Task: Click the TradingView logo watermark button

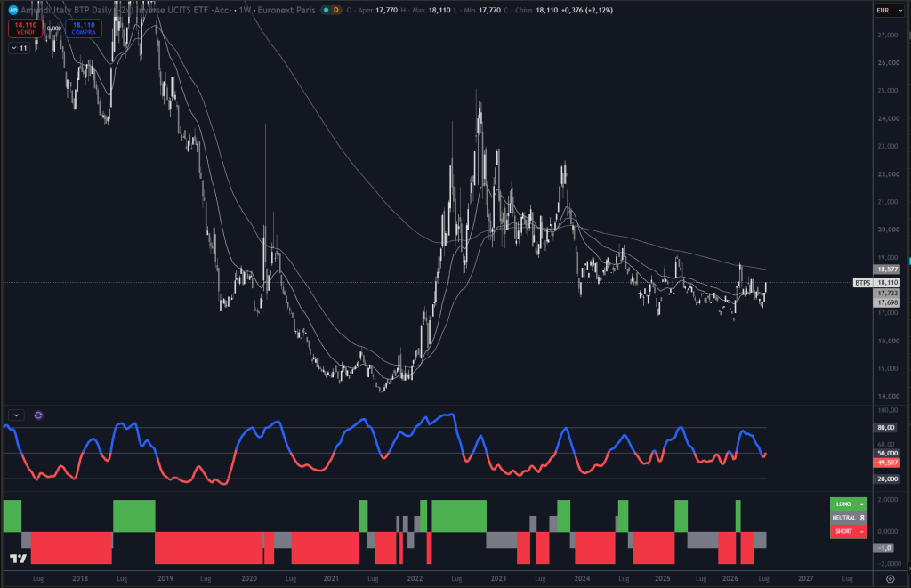Action: pos(18,559)
